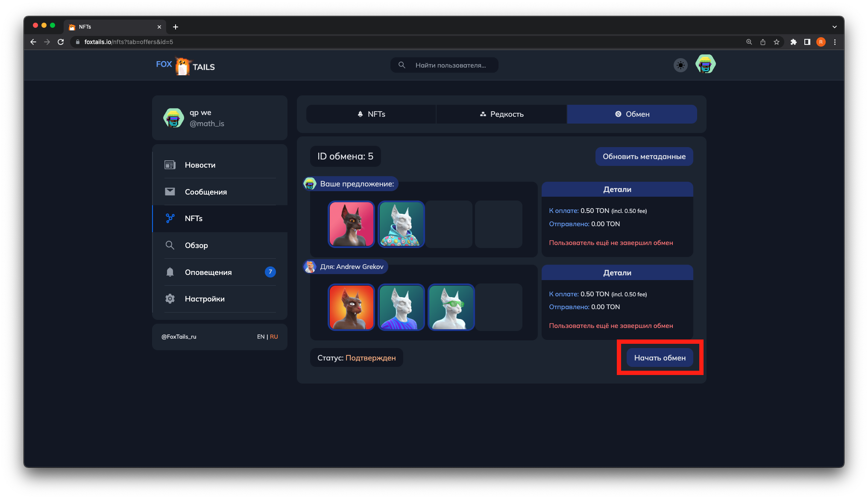Screen dimensions: 868x499
Task: Switch the language to EN
Action: [x=261, y=337]
